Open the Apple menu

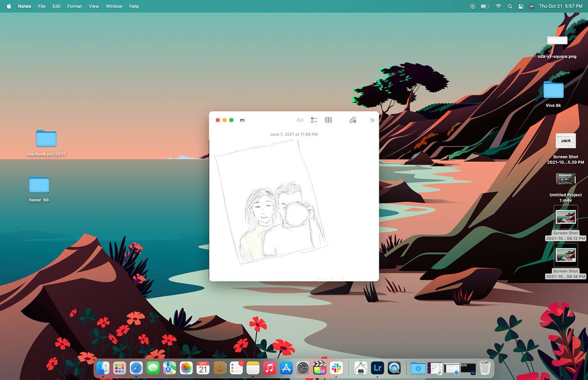9,6
